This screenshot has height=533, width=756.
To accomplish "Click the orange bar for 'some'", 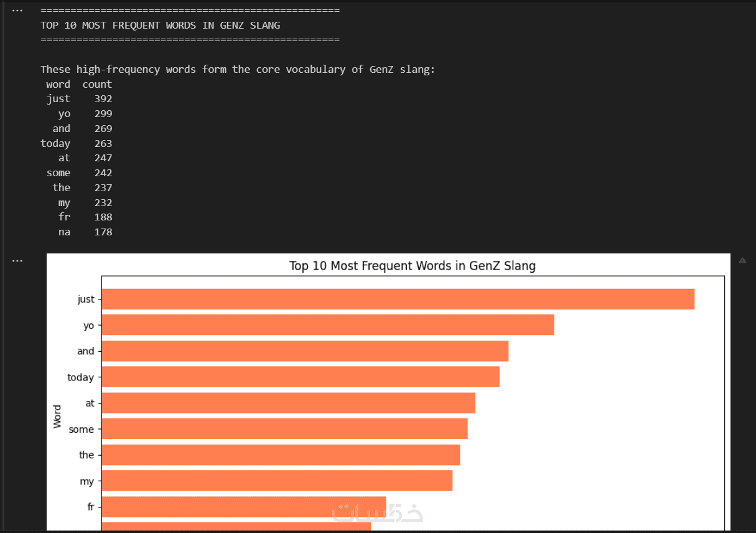I will point(284,429).
